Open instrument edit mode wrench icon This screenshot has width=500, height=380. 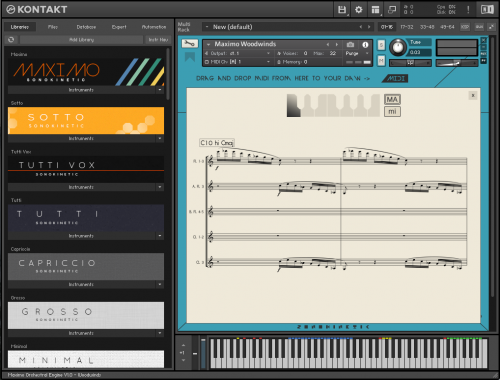coord(190,43)
